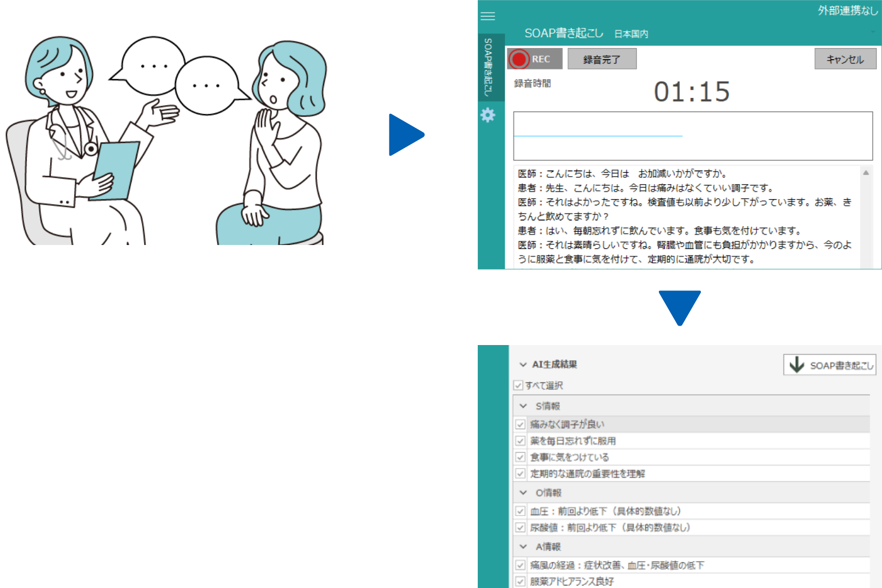The image size is (882, 588).
Task: Select the SOAP書き起こし vertical sidebar tab
Action: tap(488, 67)
